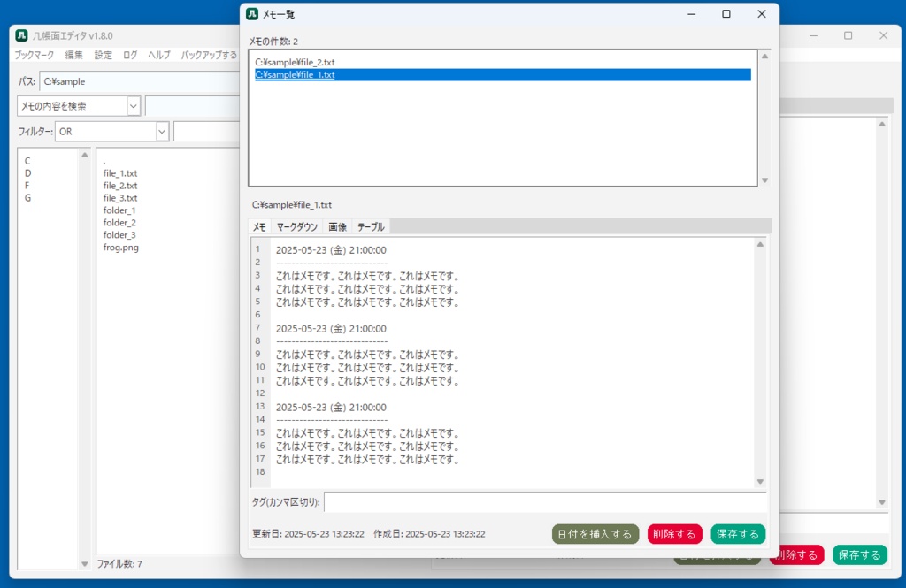The image size is (906, 588).
Task: Maximize the メモ一覧 window
Action: [726, 14]
